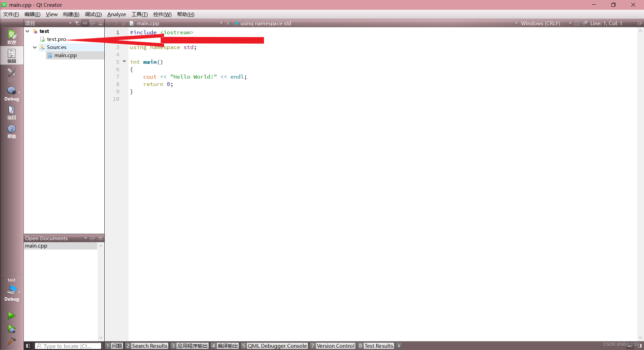Click the analyzer icon beside Line/Col
The width and height of the screenshot is (644, 350).
(585, 23)
